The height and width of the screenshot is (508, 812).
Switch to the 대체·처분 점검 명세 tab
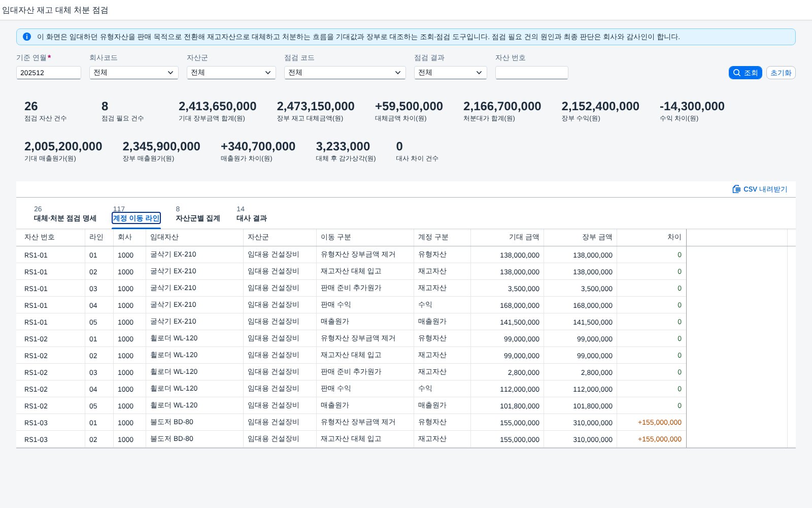click(65, 214)
